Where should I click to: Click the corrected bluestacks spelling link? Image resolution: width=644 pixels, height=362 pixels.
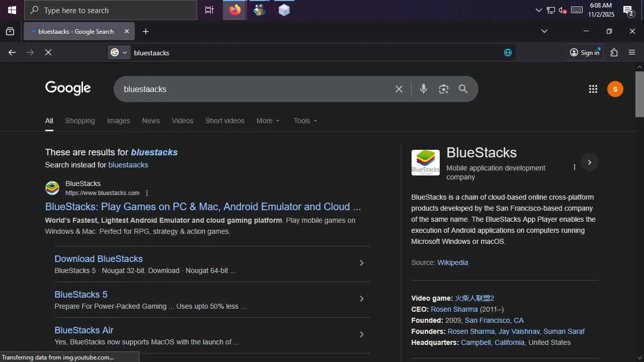pos(154,152)
